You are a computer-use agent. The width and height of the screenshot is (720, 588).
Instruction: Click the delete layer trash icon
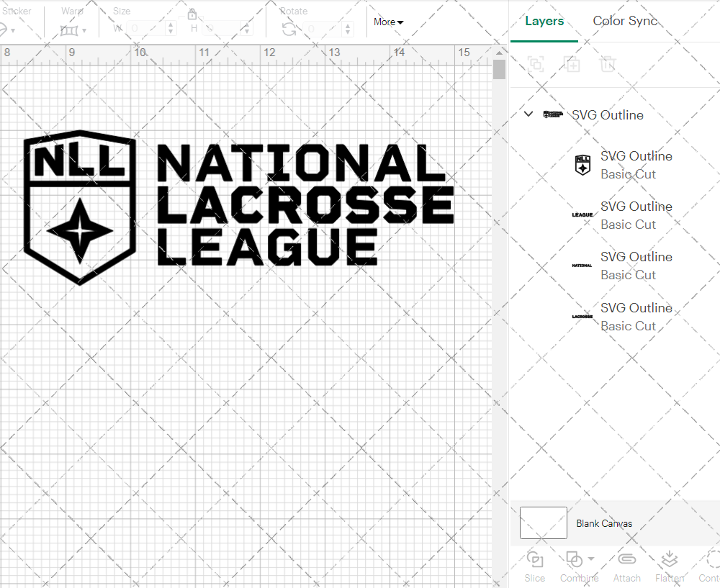608,64
